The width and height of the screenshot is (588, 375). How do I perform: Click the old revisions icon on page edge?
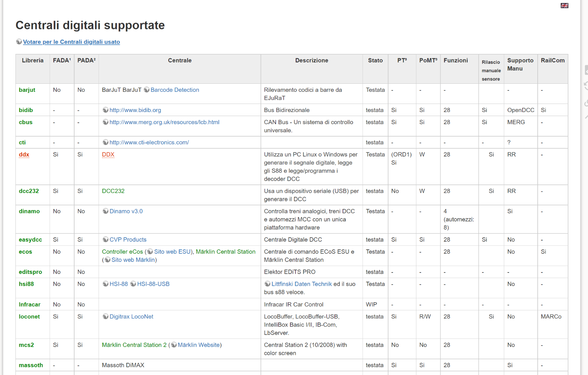click(x=585, y=86)
